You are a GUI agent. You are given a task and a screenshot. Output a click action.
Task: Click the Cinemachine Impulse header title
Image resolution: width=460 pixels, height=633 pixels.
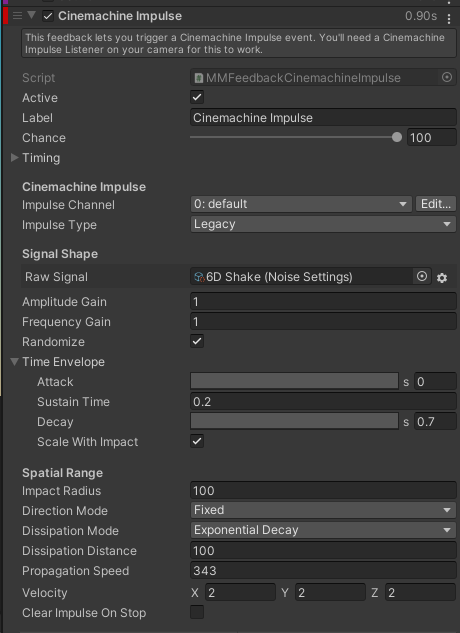coord(120,16)
